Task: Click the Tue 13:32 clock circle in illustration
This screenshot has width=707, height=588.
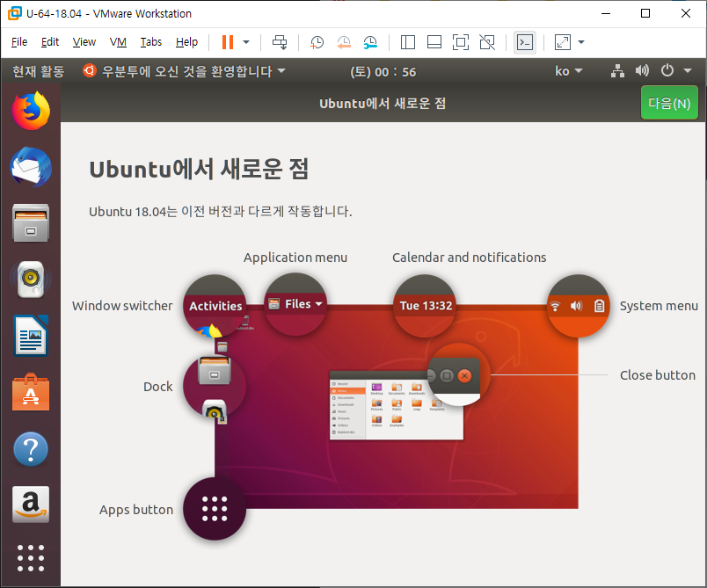Action: pos(426,306)
